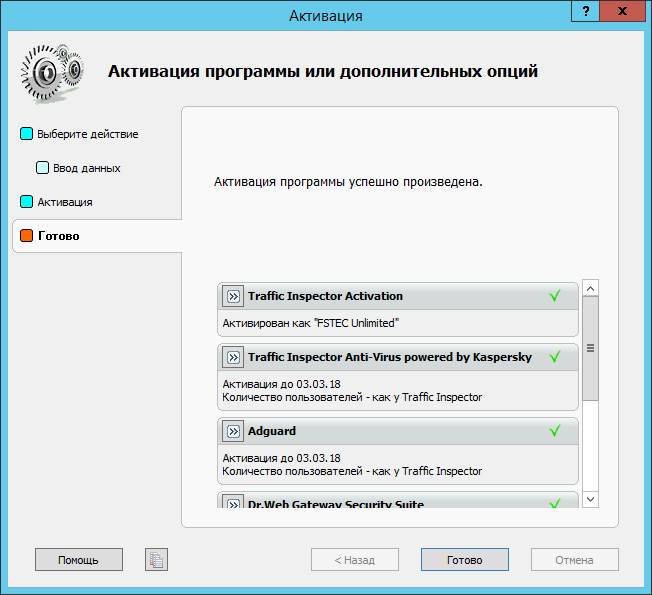Click the scroll down arrow of the list
Image resolution: width=652 pixels, height=595 pixels.
[x=590, y=499]
